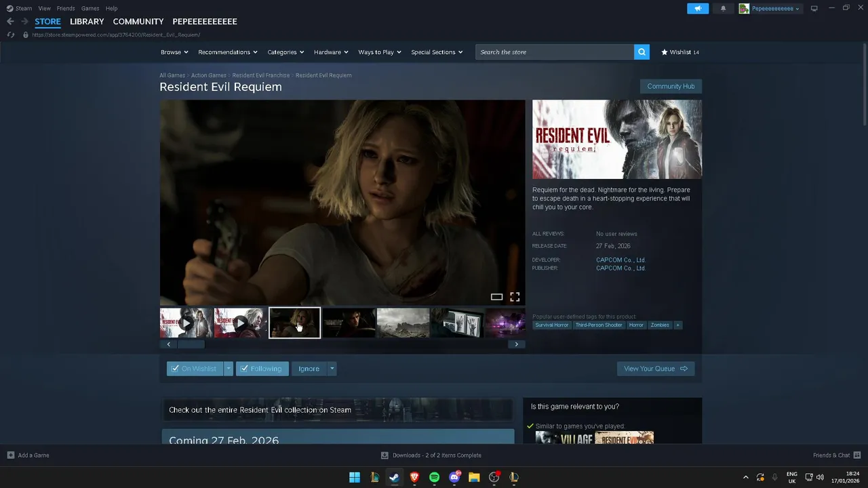This screenshot has width=868, height=488.
Task: Switch to Big Picture mode icon
Action: tap(814, 8)
